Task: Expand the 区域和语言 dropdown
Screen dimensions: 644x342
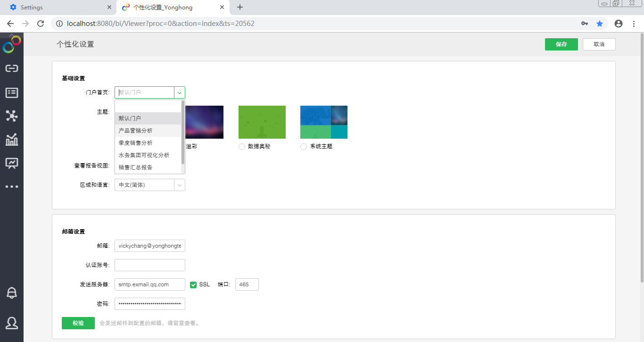Action: click(x=180, y=185)
